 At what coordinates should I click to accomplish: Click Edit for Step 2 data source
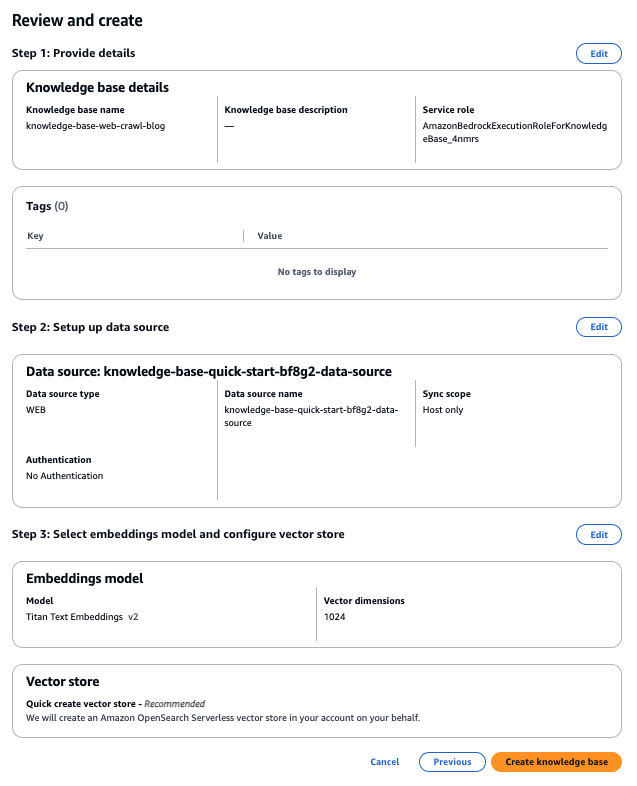(598, 327)
